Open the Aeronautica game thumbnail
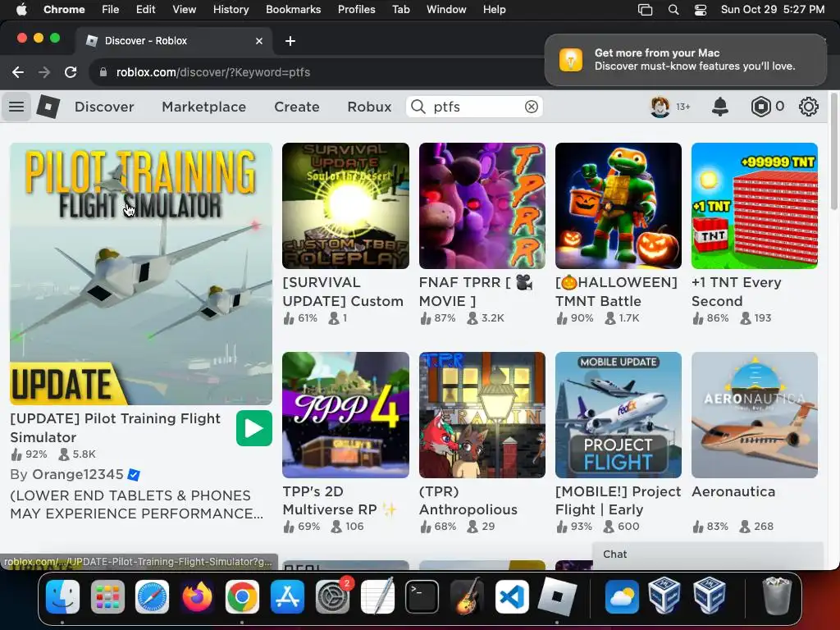The width and height of the screenshot is (840, 630). [x=755, y=414]
